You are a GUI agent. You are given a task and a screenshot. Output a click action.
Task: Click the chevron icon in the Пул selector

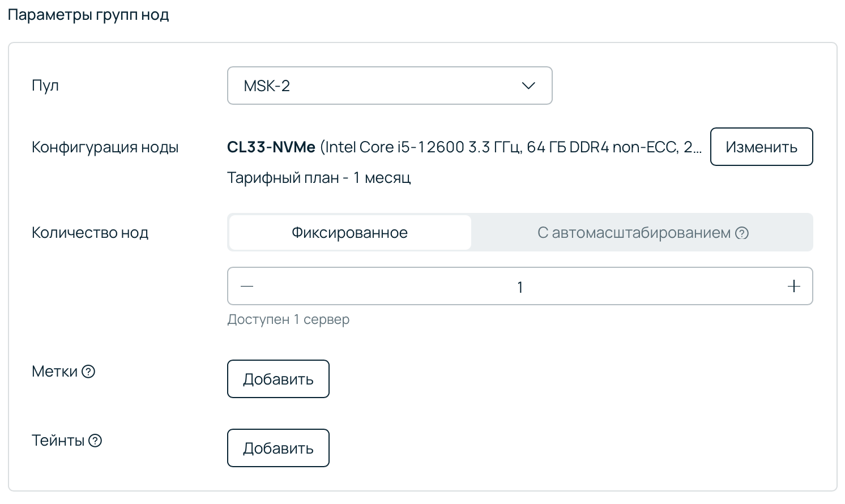(x=528, y=86)
